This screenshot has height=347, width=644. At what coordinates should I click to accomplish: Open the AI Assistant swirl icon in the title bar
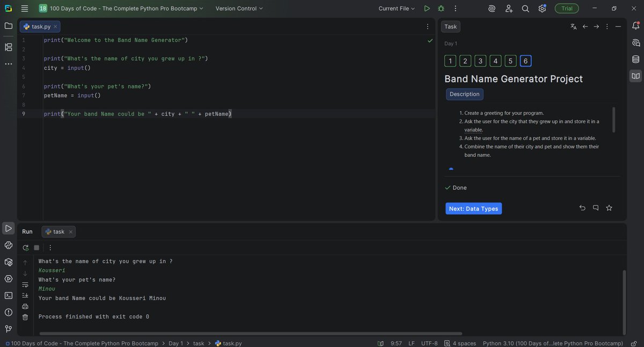pos(492,9)
